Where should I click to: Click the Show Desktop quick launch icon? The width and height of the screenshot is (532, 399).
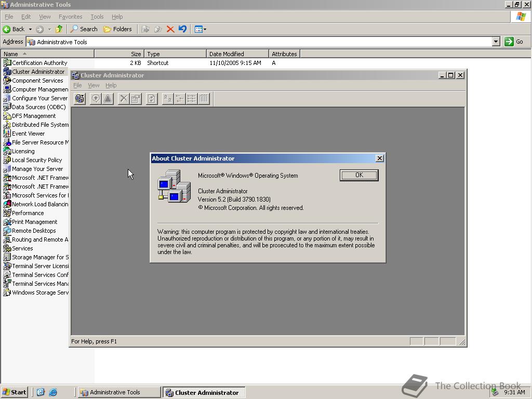41,392
